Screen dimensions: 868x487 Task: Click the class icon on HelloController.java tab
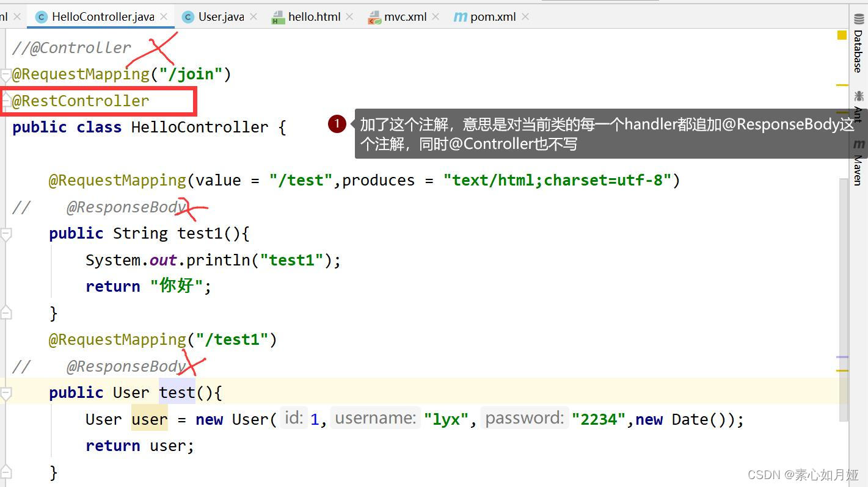(42, 17)
